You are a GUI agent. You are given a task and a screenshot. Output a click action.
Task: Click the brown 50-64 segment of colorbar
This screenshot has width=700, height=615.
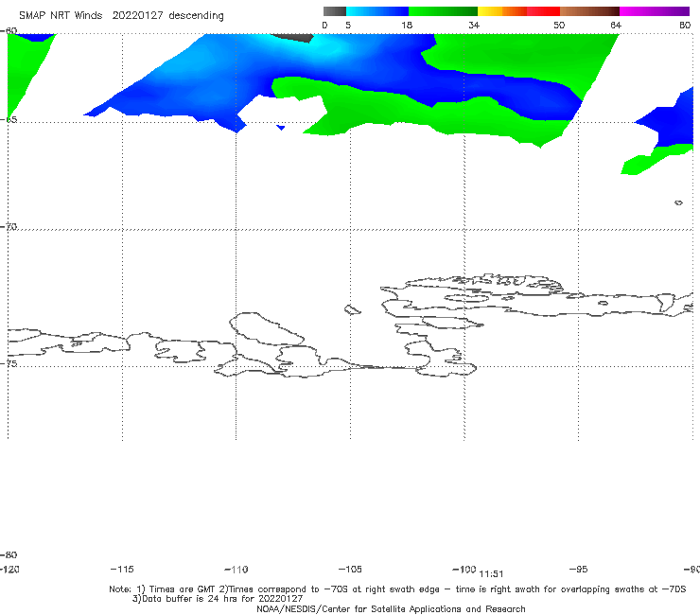[x=589, y=11]
